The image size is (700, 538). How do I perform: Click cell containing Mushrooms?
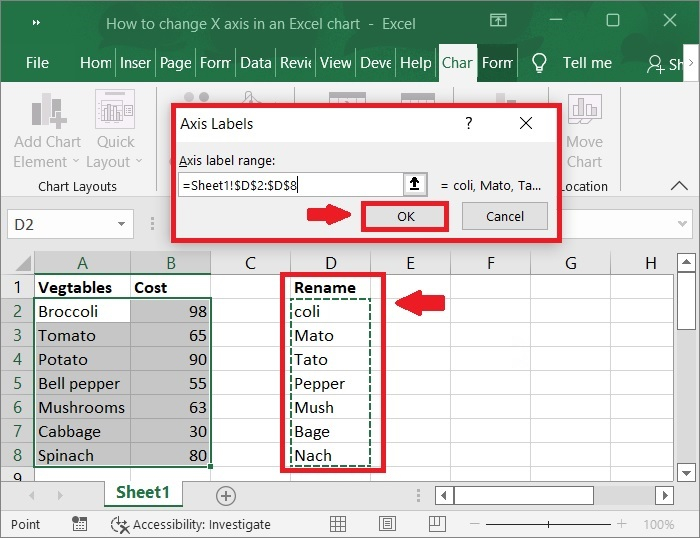(83, 407)
